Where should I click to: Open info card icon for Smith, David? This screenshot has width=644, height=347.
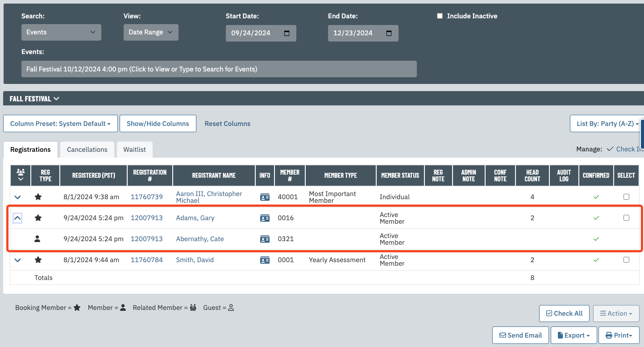pyautogui.click(x=265, y=260)
